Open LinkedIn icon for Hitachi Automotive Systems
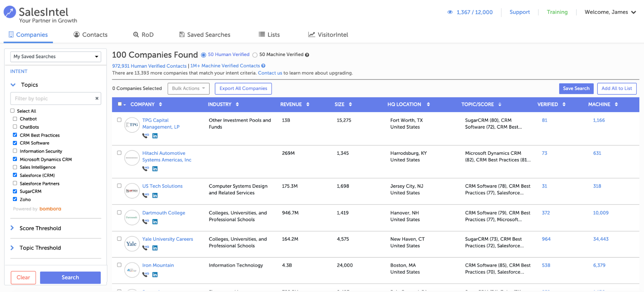The height and width of the screenshot is (292, 644). point(155,169)
